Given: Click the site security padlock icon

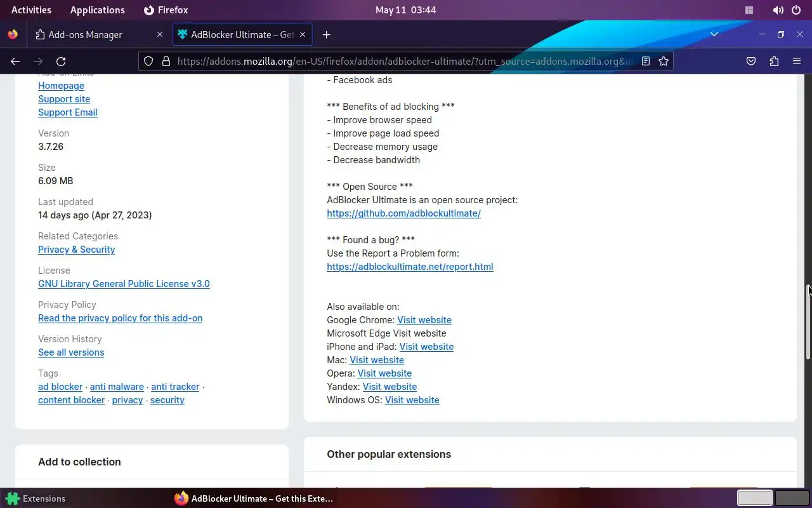Looking at the screenshot, I should (166, 61).
